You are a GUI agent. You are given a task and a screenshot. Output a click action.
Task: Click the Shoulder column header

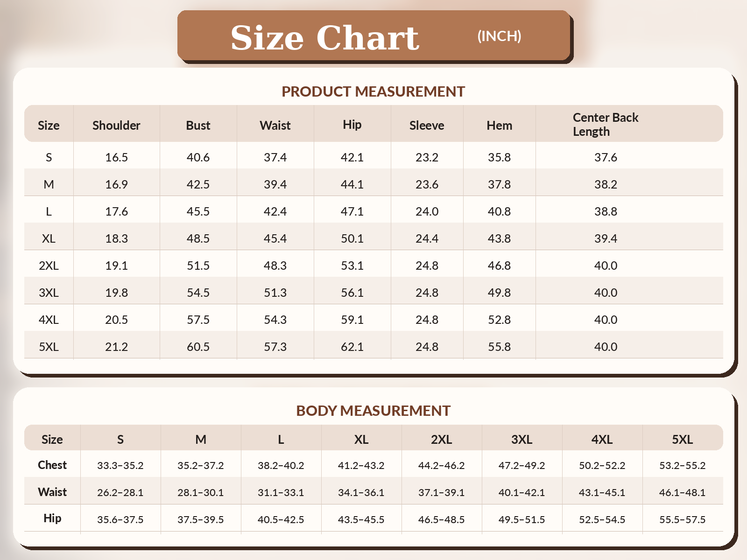[x=116, y=126]
